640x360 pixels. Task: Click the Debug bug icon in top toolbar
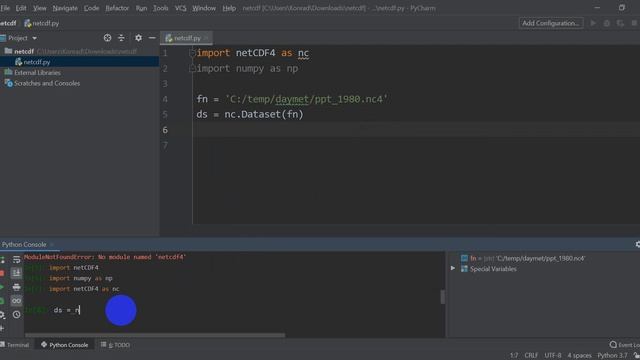pyautogui.click(x=607, y=23)
